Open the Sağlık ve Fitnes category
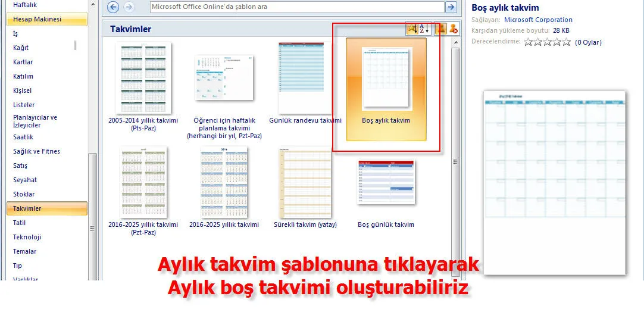This screenshot has width=644, height=309. [36, 151]
